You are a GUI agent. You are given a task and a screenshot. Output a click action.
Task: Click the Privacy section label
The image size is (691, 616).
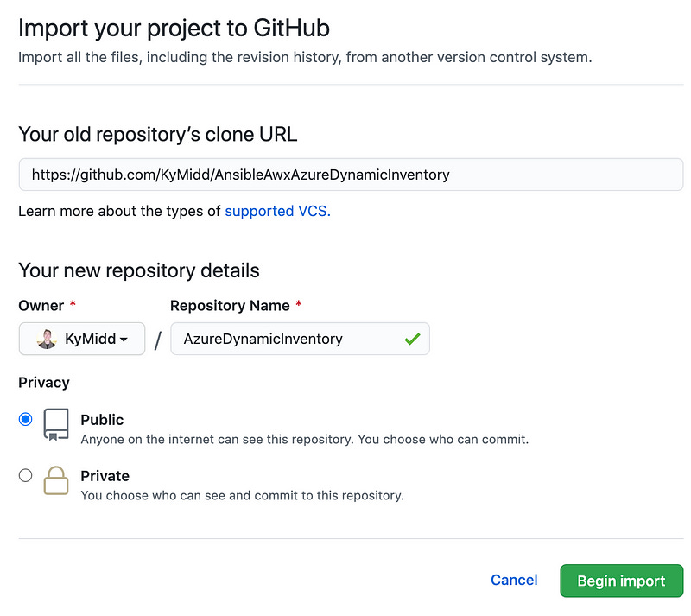(x=44, y=382)
